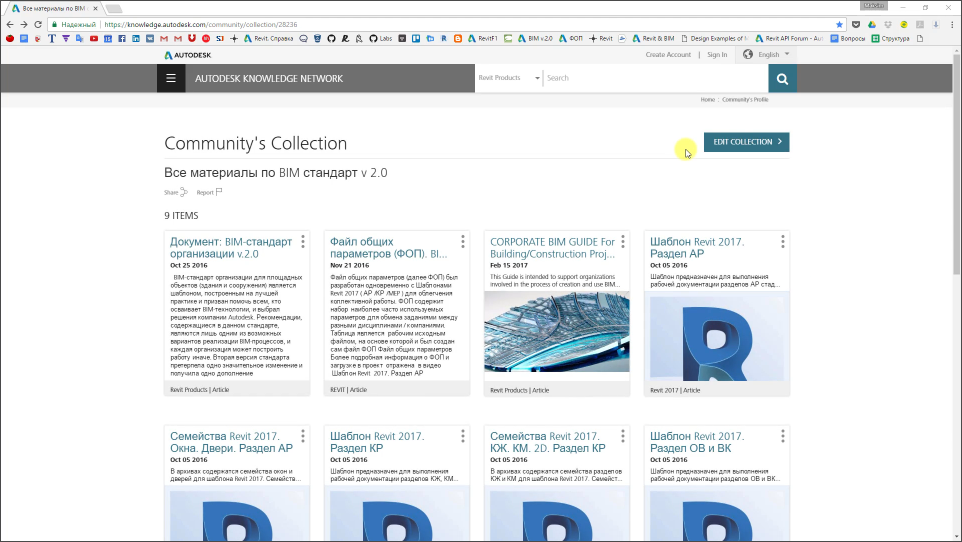
Task: Click the Create Account link
Action: tap(668, 55)
